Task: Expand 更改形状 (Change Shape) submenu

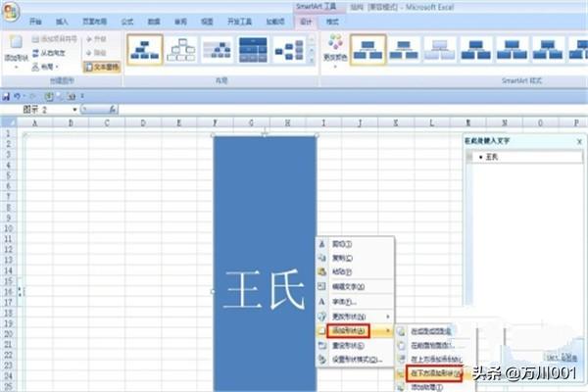Action: pos(355,317)
